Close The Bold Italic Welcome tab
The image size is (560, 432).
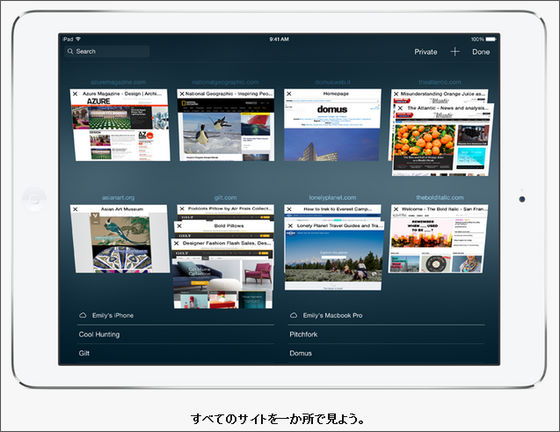(396, 209)
